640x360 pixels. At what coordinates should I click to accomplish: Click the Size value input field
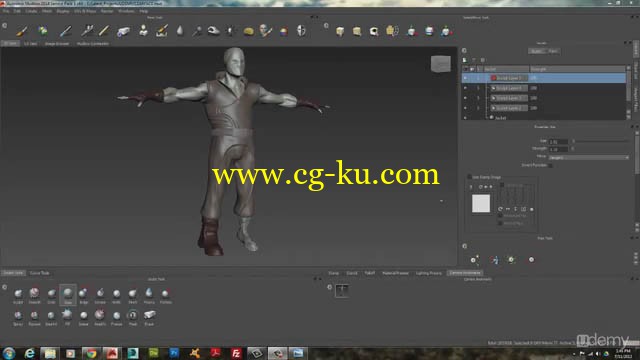coord(558,142)
